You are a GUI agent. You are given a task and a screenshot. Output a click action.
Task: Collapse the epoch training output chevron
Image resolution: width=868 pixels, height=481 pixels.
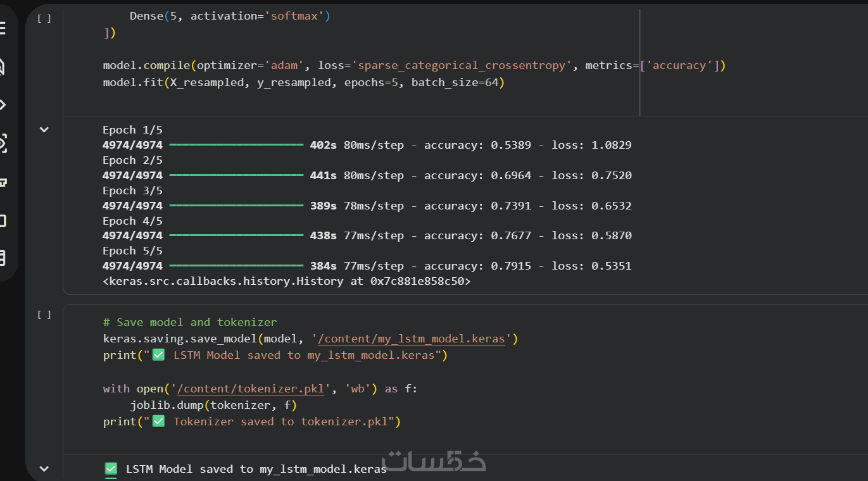point(44,130)
